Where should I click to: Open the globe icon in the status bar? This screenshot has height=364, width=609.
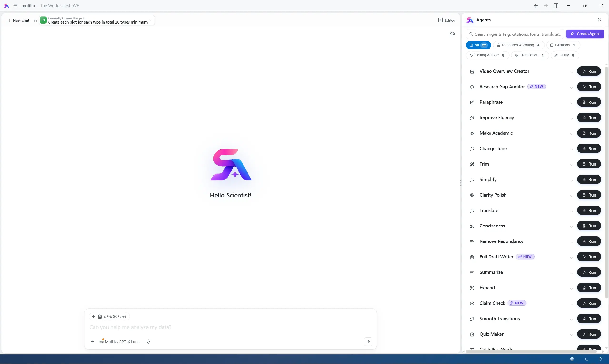(x=572, y=359)
